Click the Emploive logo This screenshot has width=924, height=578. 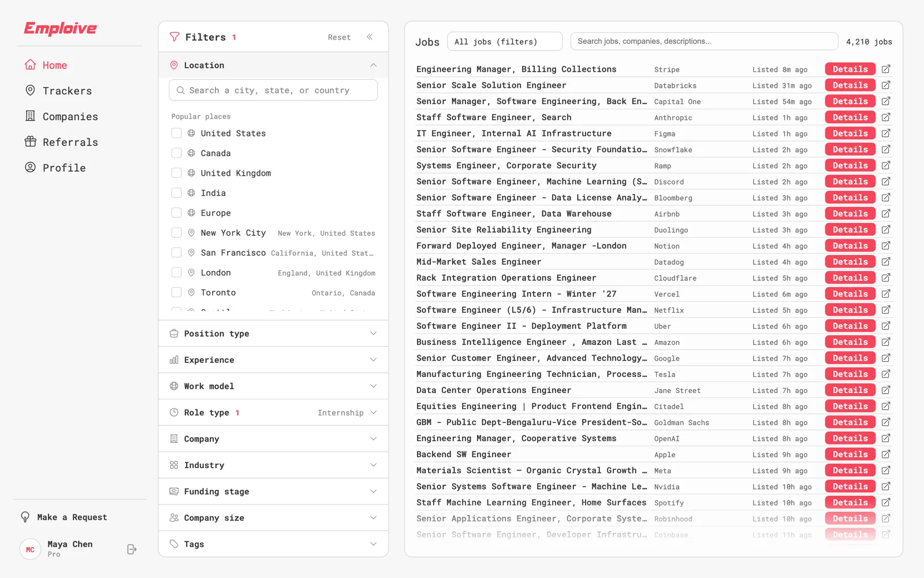(60, 28)
